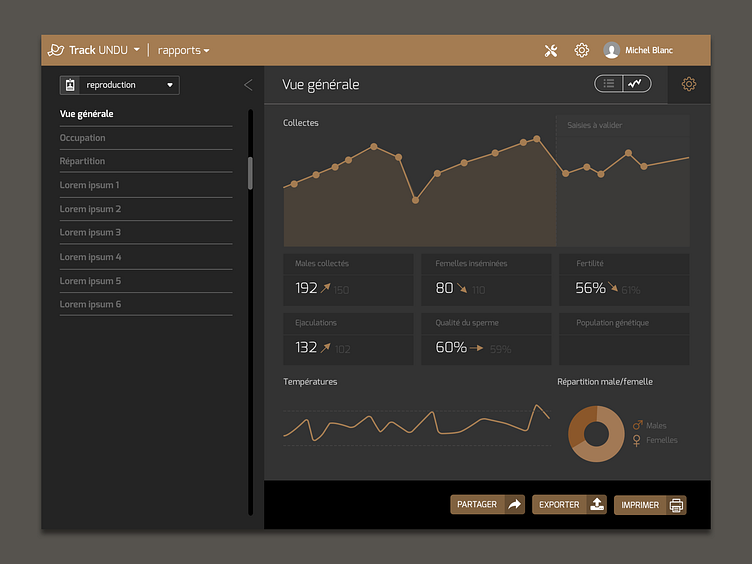Open the wrench and screwdriver tools icon
Viewport: 752px width, 564px height.
[x=550, y=50]
